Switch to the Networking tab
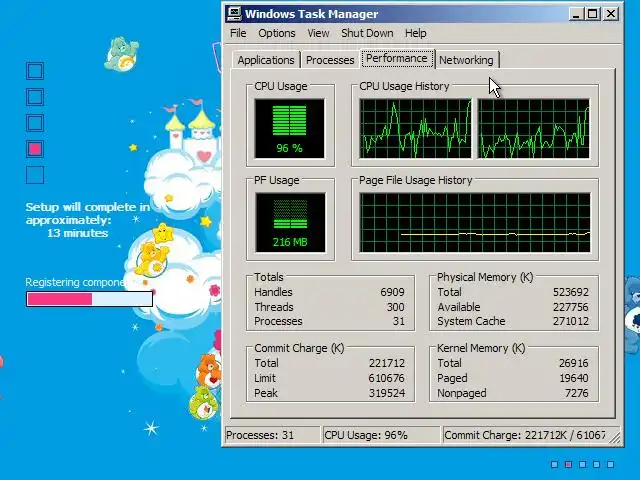The height and width of the screenshot is (480, 640). click(x=466, y=60)
